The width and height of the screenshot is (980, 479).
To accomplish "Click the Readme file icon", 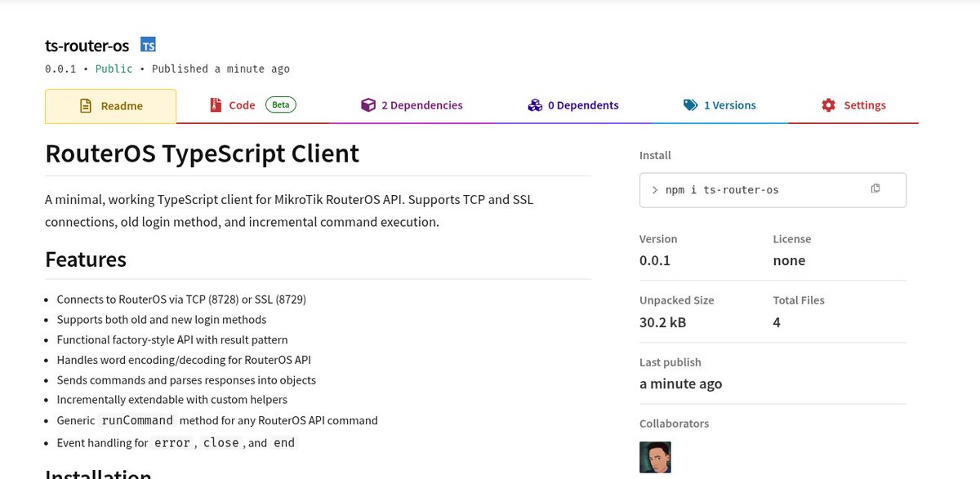I will [x=85, y=106].
